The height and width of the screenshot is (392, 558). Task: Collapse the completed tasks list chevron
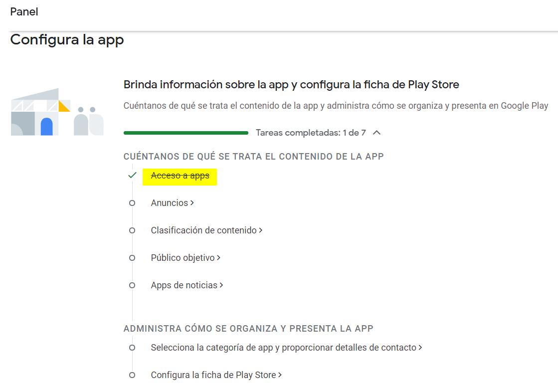pyautogui.click(x=376, y=133)
